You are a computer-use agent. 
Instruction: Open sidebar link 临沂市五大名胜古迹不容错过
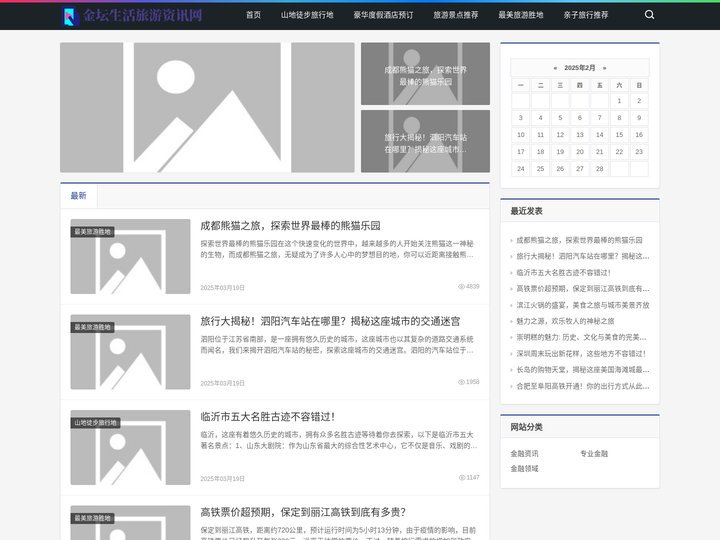(563, 273)
